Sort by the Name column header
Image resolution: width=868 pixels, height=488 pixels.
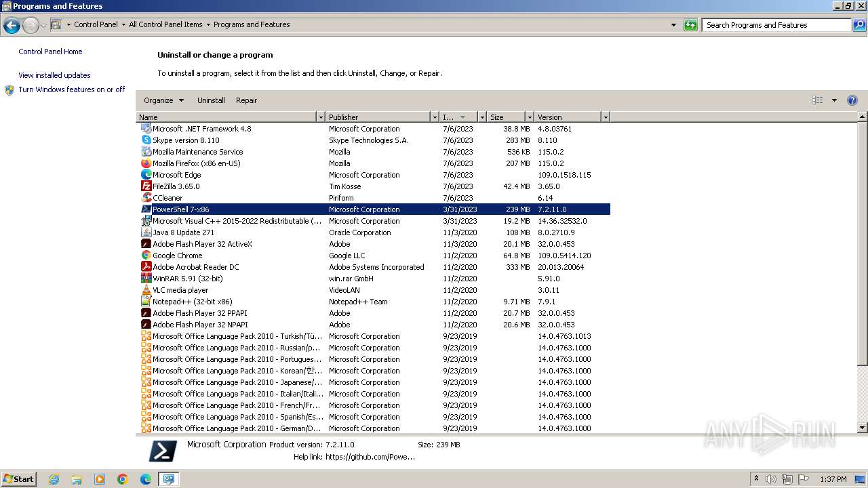click(226, 117)
